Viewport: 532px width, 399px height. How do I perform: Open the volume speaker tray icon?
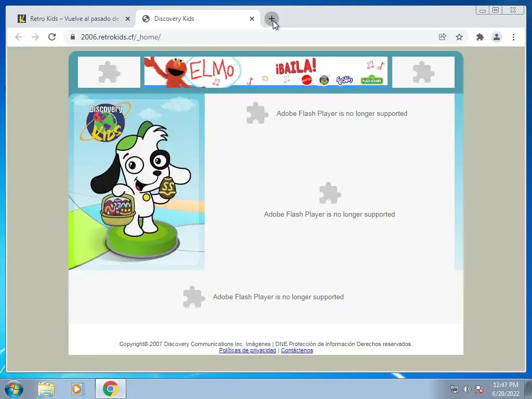[x=467, y=389]
